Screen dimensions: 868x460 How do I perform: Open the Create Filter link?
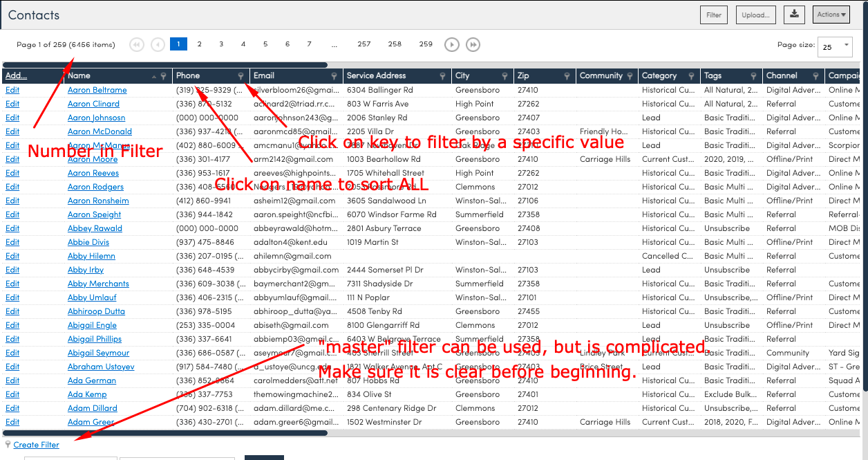[x=37, y=445]
